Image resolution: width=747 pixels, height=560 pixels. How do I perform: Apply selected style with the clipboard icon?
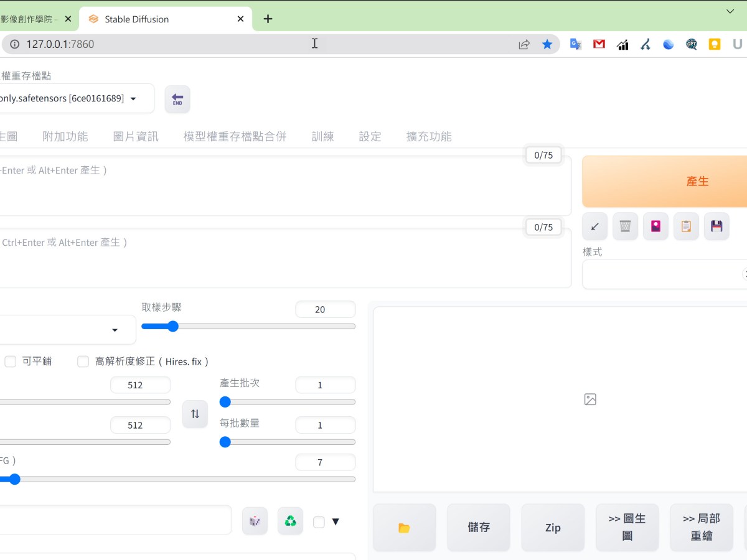[x=686, y=226]
